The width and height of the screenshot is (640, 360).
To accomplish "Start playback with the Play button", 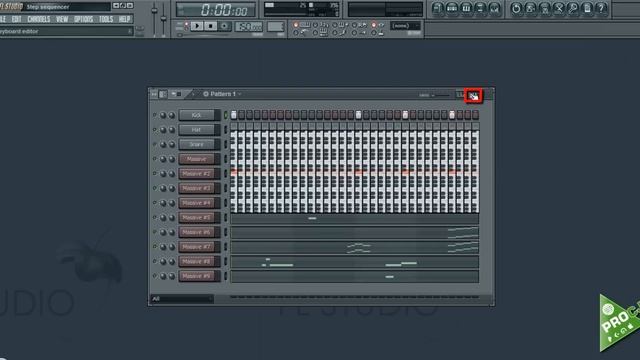I will click(x=197, y=26).
